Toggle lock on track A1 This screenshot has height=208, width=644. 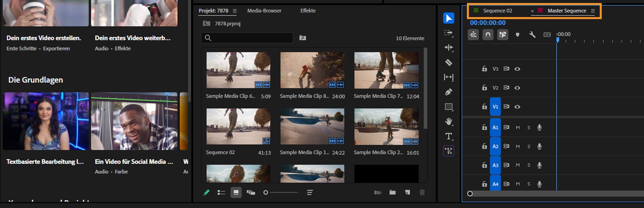(x=484, y=127)
